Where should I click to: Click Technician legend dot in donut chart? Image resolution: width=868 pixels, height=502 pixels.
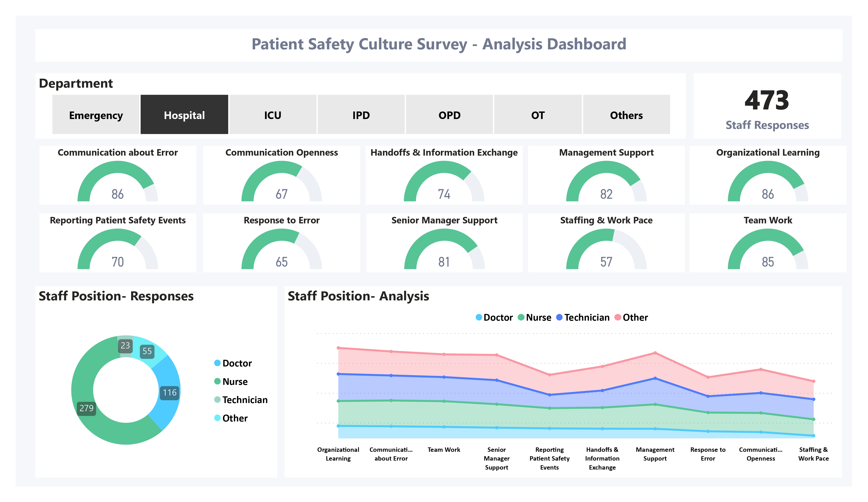point(217,399)
